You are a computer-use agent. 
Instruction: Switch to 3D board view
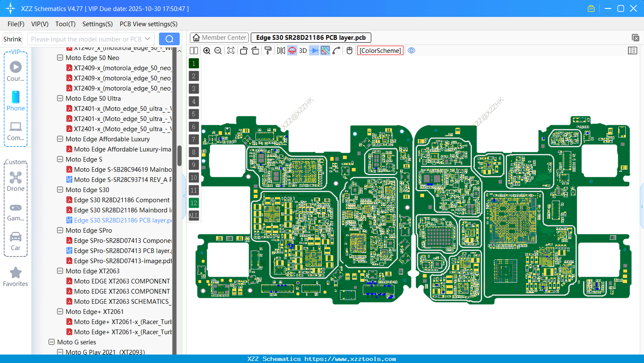pos(303,50)
